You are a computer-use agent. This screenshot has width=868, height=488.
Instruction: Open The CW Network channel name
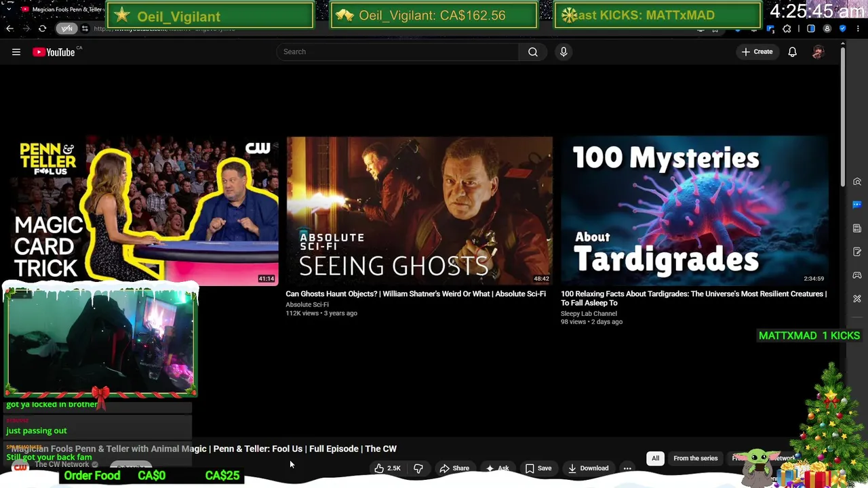62,464
